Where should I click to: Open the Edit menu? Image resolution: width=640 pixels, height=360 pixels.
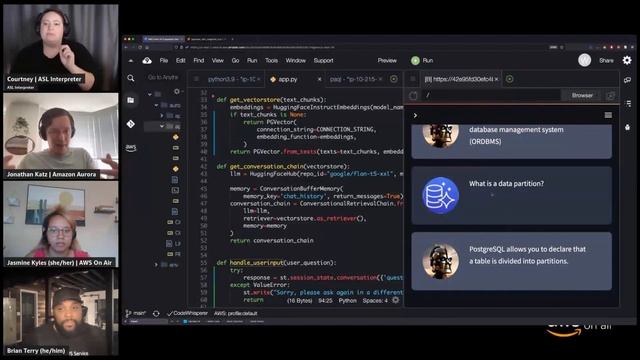[x=180, y=60]
